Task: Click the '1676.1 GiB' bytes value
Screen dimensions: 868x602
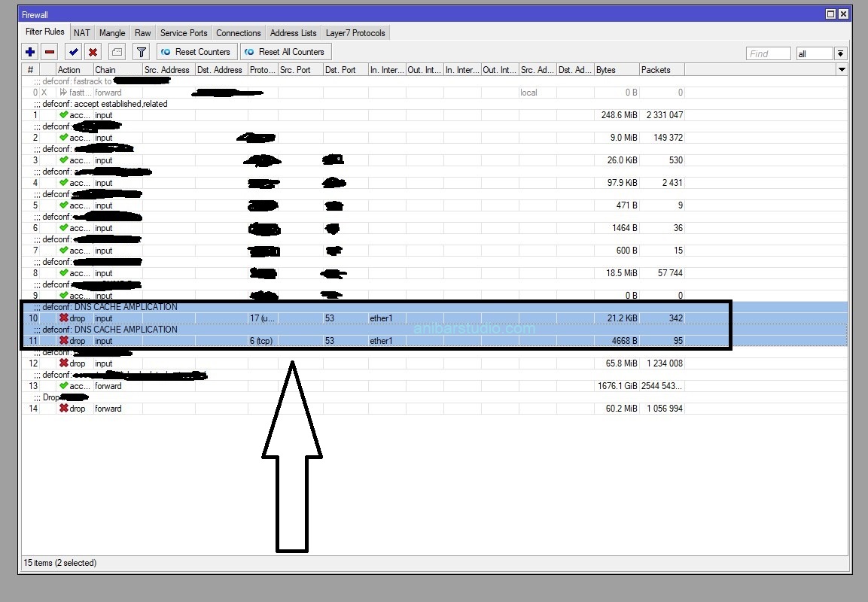Action: [x=617, y=386]
